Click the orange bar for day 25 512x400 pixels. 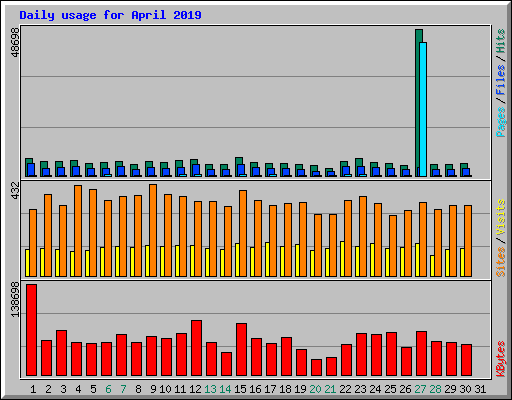pyautogui.click(x=393, y=246)
